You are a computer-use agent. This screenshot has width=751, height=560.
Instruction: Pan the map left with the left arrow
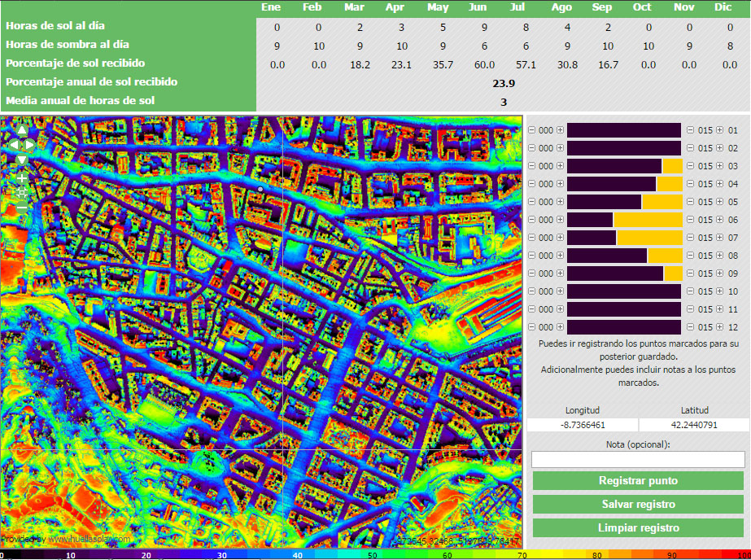tap(13, 144)
